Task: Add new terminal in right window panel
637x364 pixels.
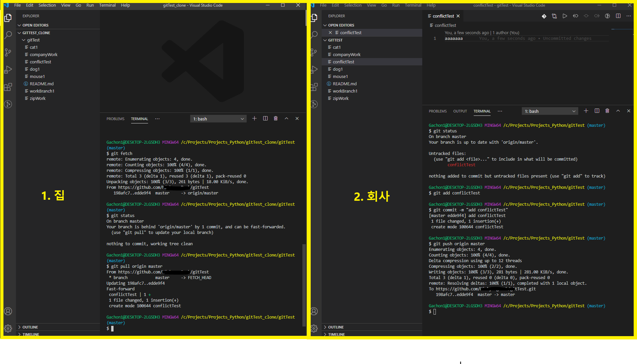Action: tap(586, 111)
